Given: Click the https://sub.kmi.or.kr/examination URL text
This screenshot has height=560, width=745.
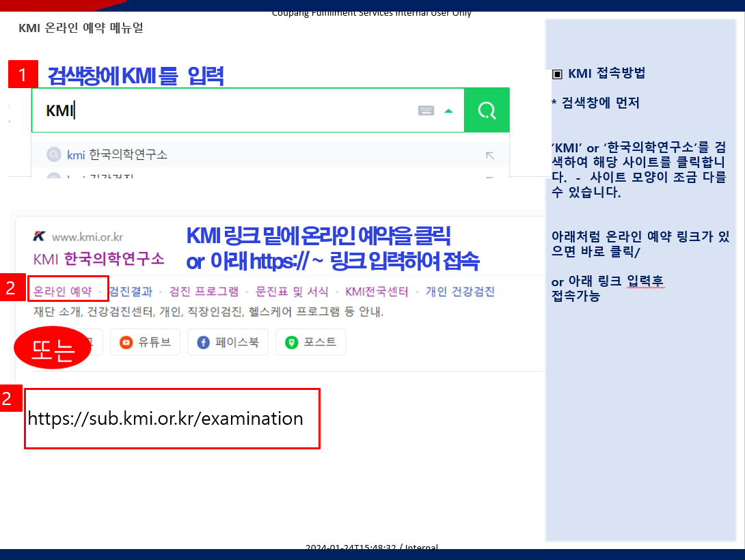Looking at the screenshot, I should [x=165, y=419].
